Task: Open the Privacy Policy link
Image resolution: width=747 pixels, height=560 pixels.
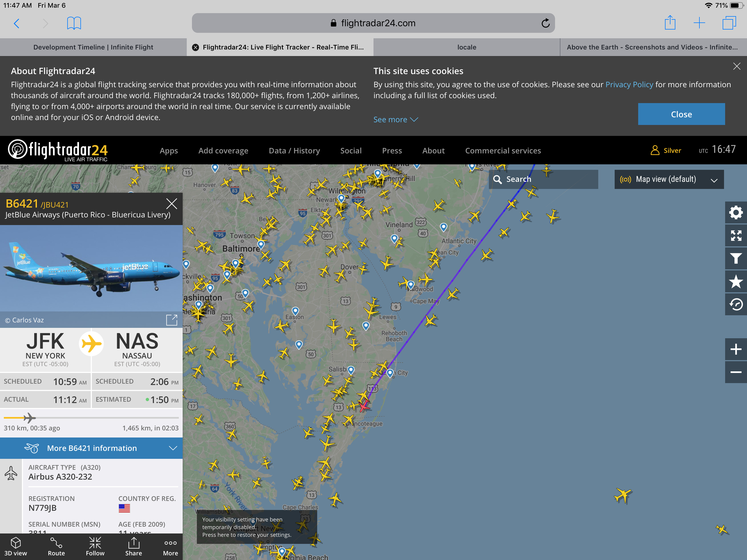Action: click(x=629, y=84)
